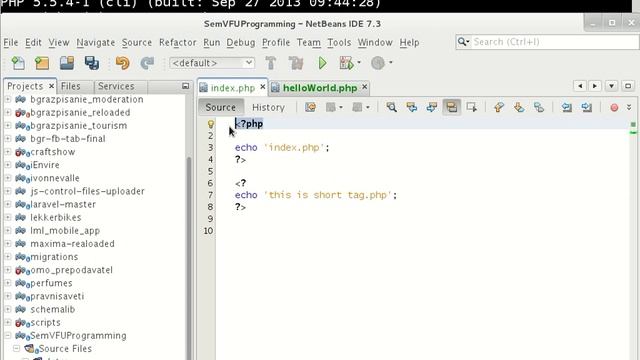Screen dimensions: 640x360
Task: Toggle Highlight Search in editor toolbar
Action: point(451,107)
